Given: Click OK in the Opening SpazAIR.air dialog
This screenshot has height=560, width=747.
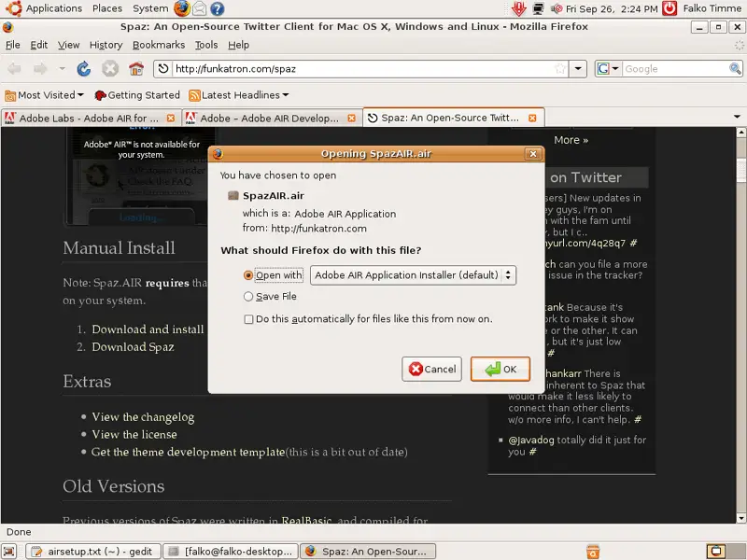Looking at the screenshot, I should (500, 369).
